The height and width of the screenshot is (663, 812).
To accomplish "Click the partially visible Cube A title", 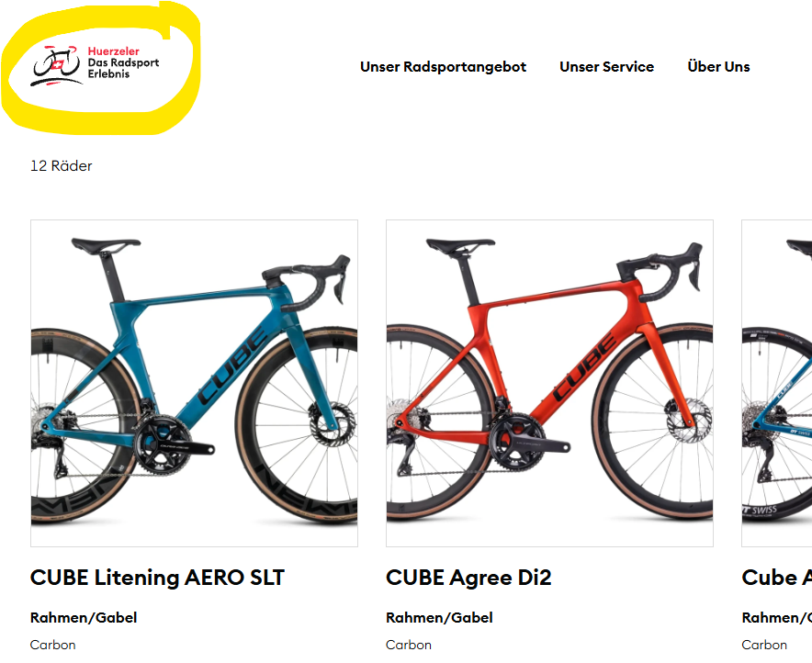I will tap(777, 578).
